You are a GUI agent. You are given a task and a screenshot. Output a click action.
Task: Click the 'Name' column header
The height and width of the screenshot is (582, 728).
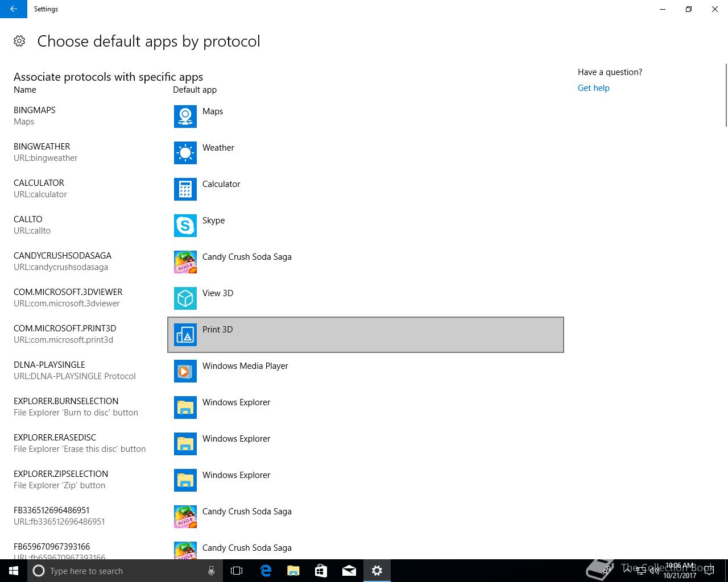click(25, 90)
